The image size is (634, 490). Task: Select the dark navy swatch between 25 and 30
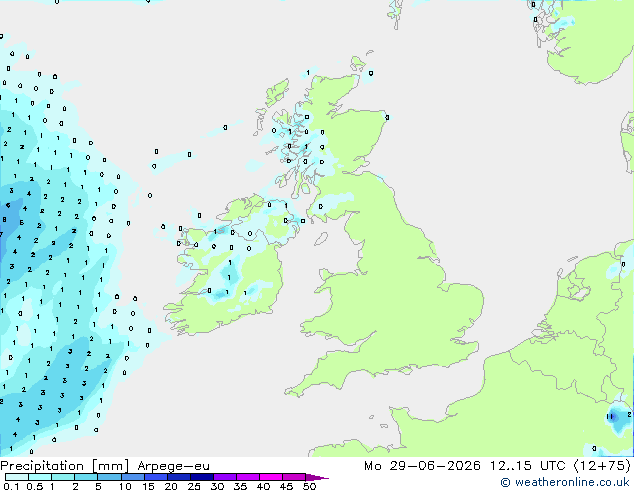pyautogui.click(x=201, y=477)
